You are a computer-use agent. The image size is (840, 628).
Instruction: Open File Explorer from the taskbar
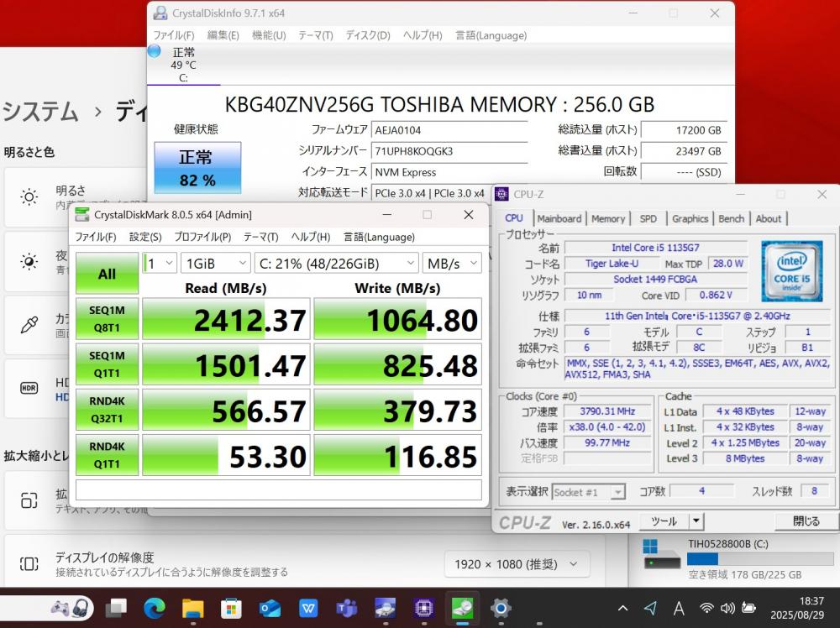click(193, 608)
